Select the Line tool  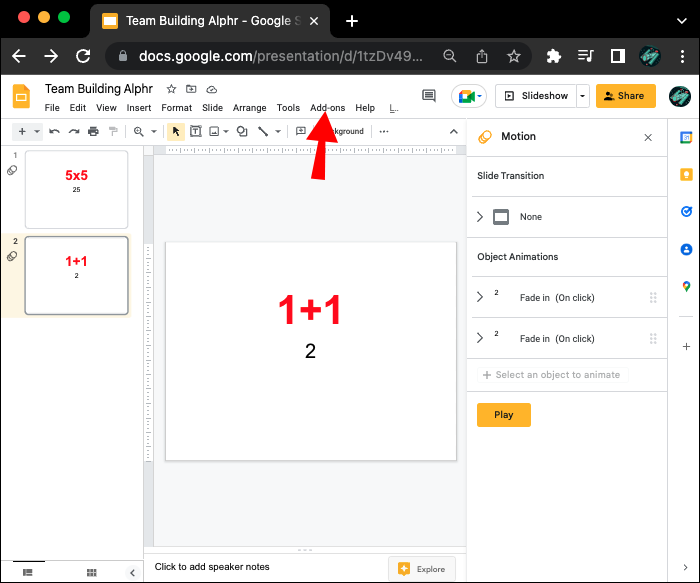tap(263, 131)
